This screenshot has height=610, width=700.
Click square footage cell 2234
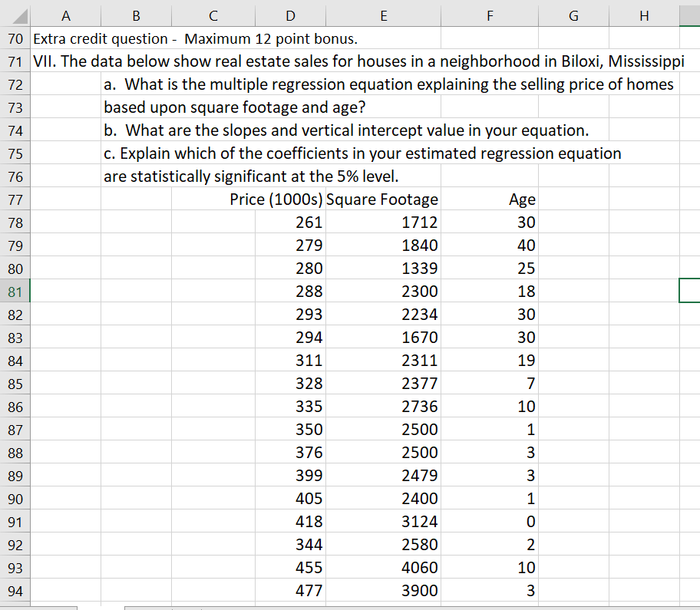384,314
